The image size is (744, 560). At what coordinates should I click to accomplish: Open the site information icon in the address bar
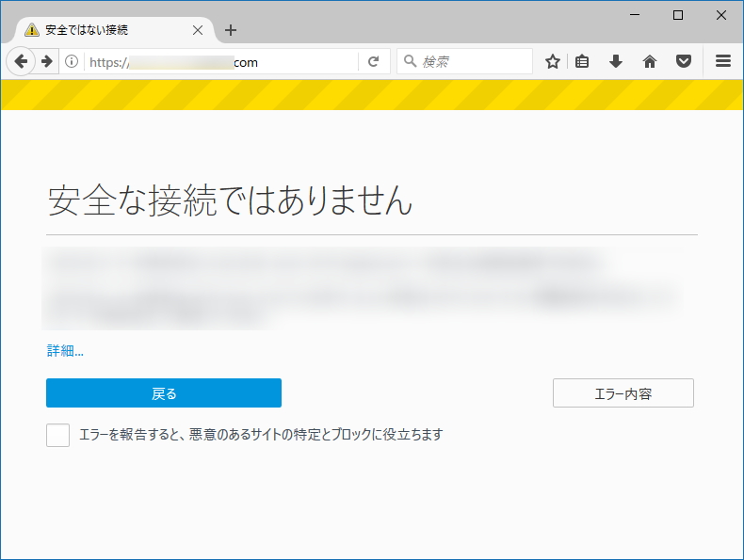[x=72, y=61]
